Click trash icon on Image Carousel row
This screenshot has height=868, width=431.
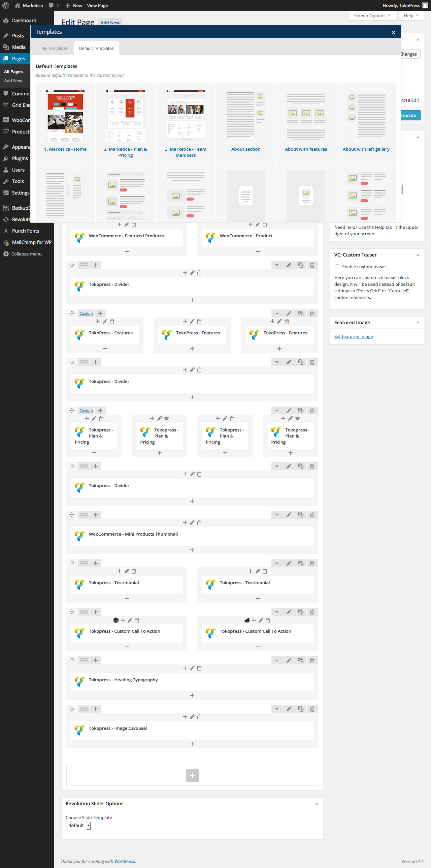[312, 709]
